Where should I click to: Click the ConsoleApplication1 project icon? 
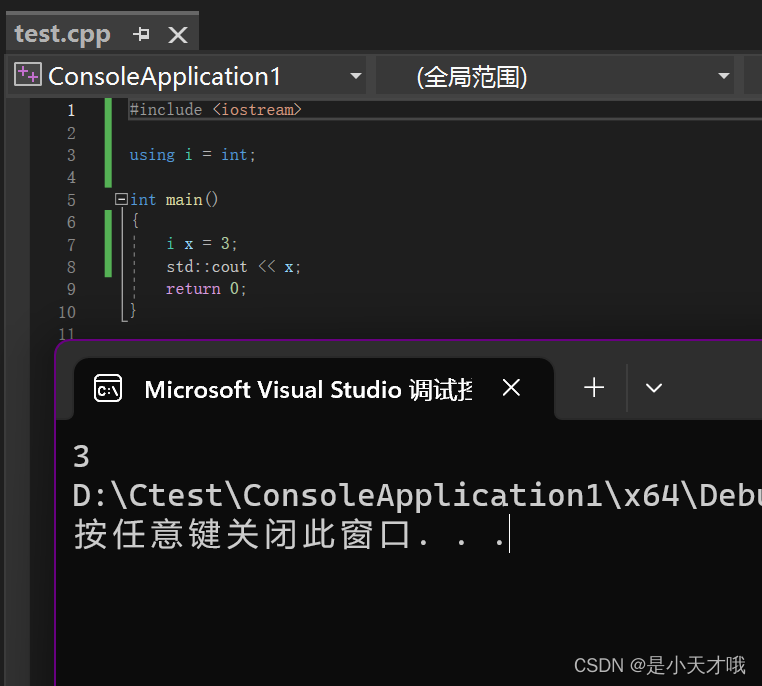(28, 75)
